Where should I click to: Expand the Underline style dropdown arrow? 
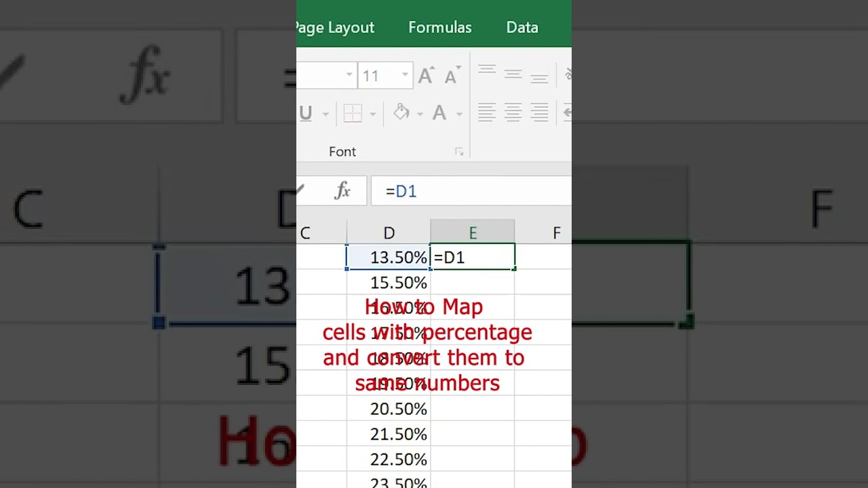point(325,114)
